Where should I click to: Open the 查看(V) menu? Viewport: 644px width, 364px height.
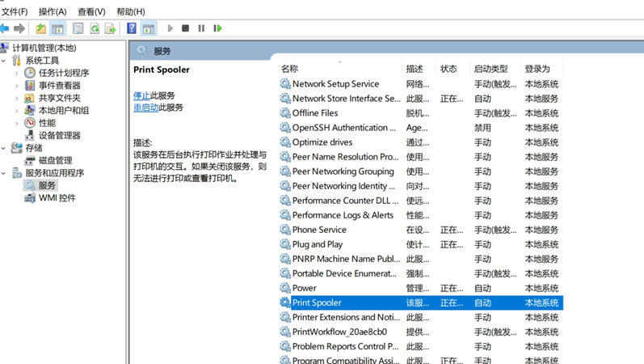(91, 12)
